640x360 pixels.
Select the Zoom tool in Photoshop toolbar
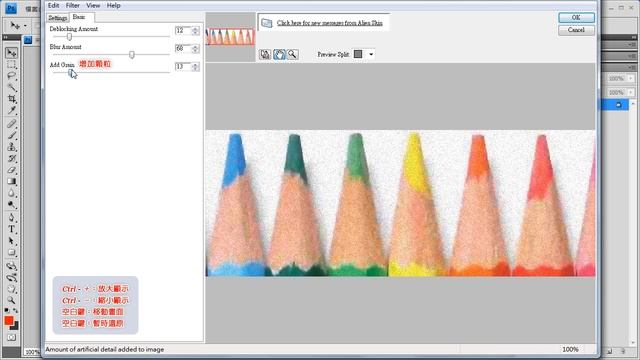click(11, 300)
